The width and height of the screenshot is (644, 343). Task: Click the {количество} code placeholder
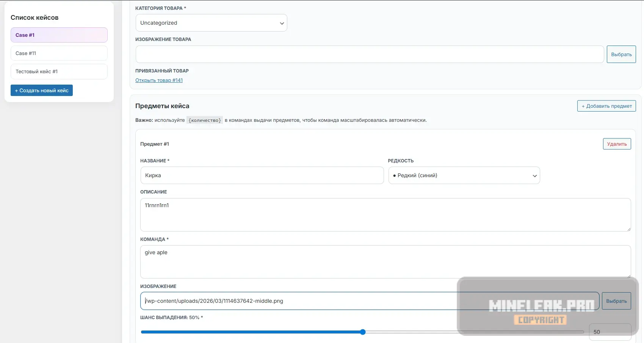click(205, 120)
